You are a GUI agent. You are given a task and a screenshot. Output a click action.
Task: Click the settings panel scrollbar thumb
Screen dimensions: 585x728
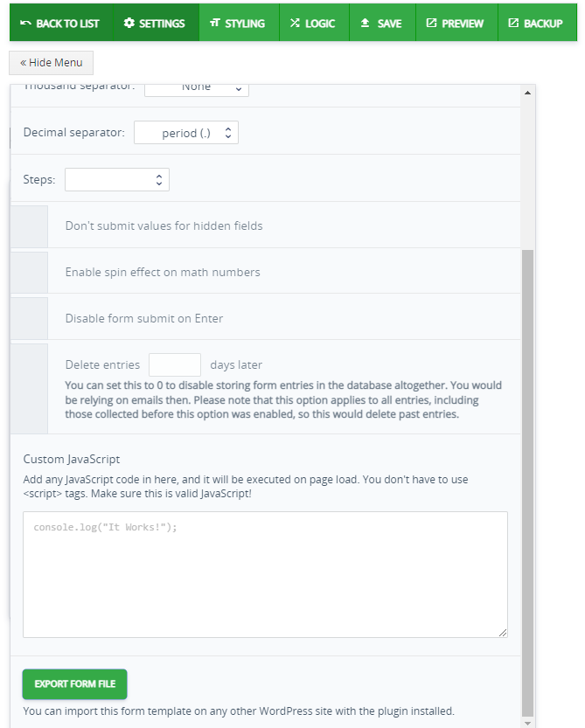(x=527, y=482)
